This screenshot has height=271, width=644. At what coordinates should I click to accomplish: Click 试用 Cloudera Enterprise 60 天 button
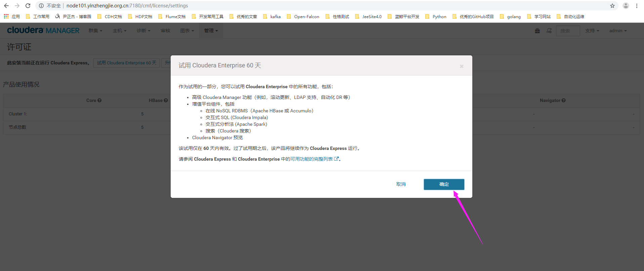pos(127,63)
